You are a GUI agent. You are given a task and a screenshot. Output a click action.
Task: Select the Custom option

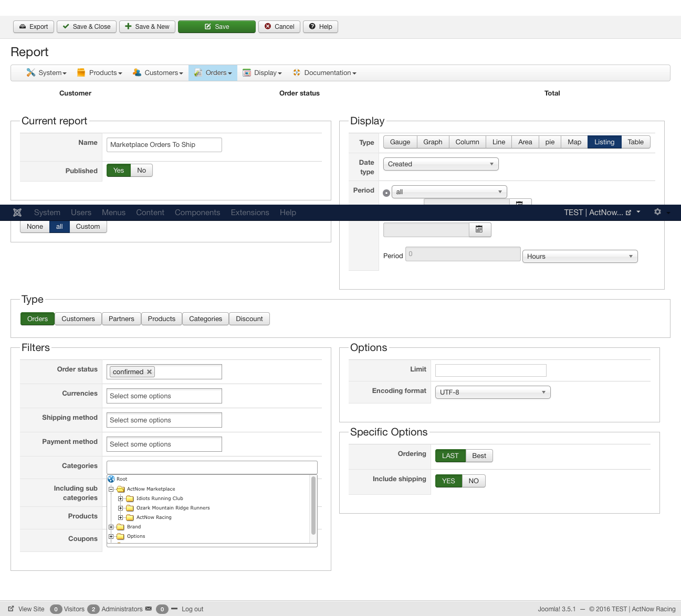pos(88,227)
